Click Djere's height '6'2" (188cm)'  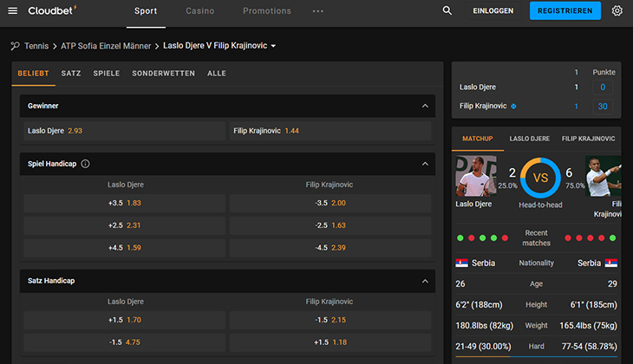[x=479, y=305]
